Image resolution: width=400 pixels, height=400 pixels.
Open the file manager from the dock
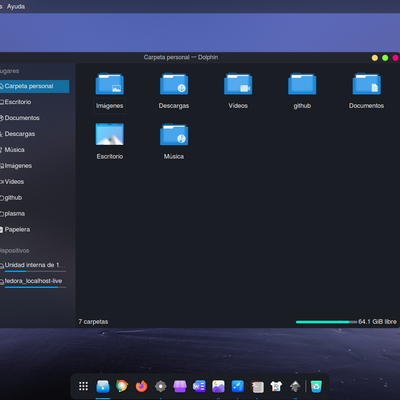(103, 386)
